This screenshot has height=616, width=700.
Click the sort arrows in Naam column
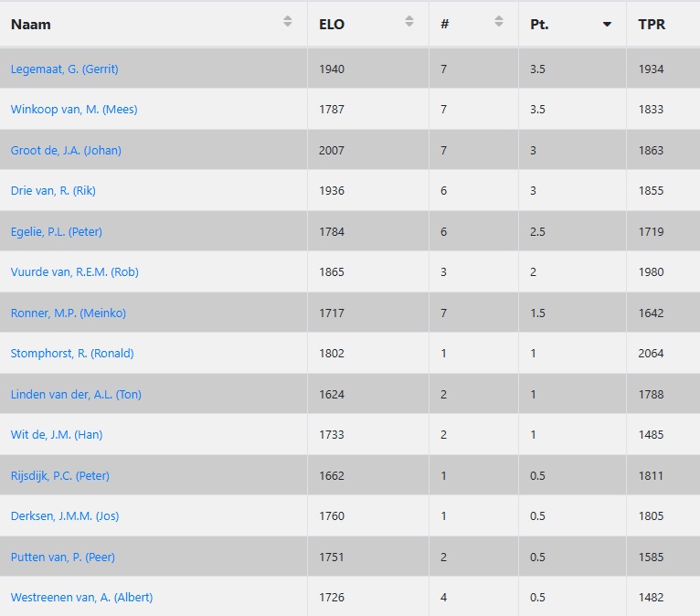click(288, 21)
